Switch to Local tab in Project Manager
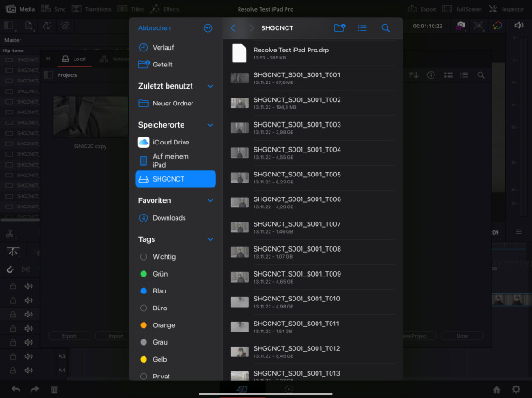This screenshot has height=398, width=532. [74, 59]
